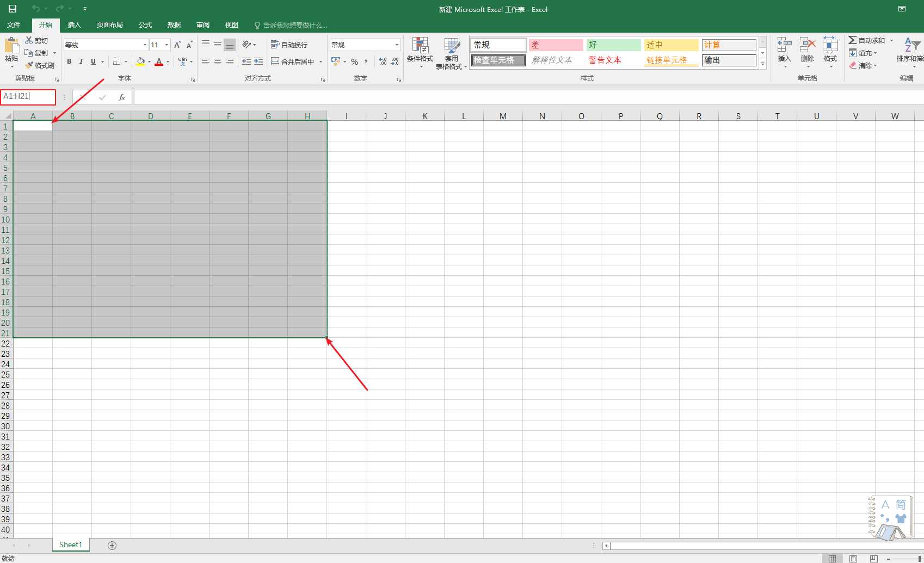The image size is (924, 563).
Task: Click the Copy (复制) icon
Action: click(x=29, y=53)
